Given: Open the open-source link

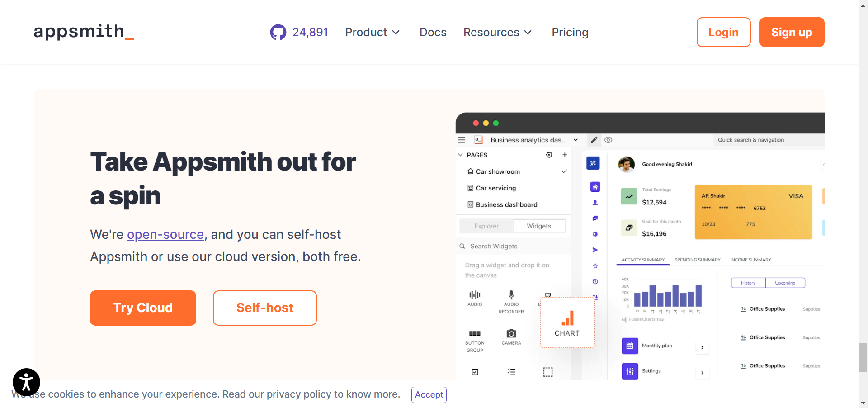Looking at the screenshot, I should point(165,235).
